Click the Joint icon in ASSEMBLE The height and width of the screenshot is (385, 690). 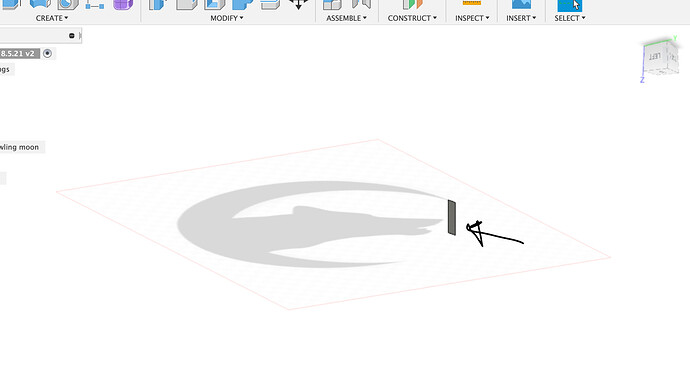[361, 4]
